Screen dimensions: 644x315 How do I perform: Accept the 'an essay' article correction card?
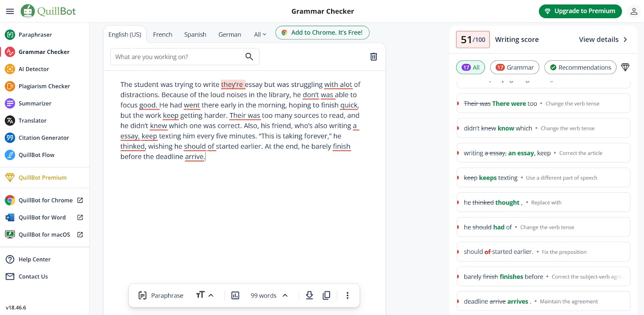click(x=543, y=153)
